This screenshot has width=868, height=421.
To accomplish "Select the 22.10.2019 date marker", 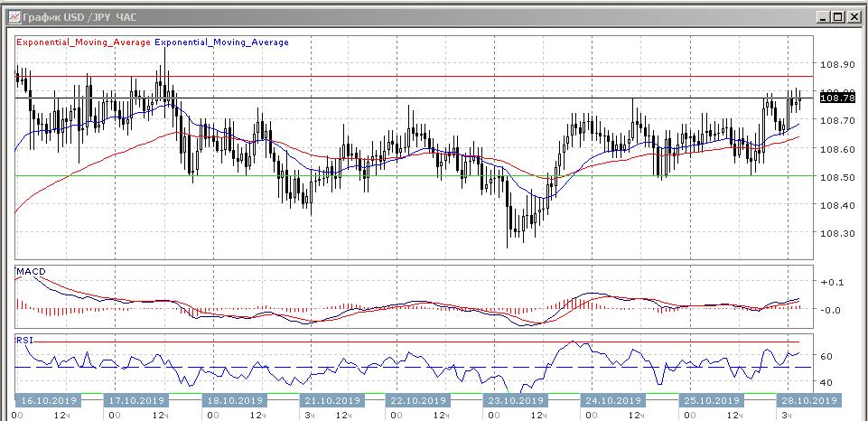I will point(417,400).
